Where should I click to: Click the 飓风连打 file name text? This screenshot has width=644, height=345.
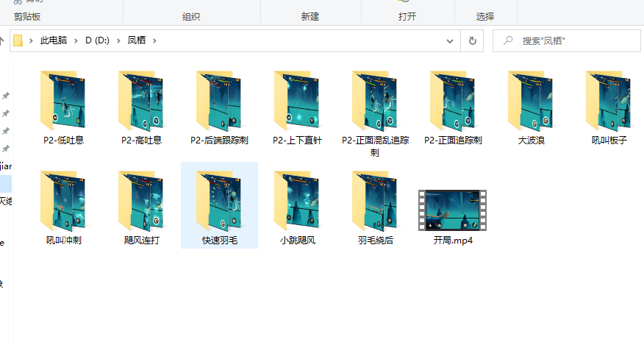[x=141, y=240]
